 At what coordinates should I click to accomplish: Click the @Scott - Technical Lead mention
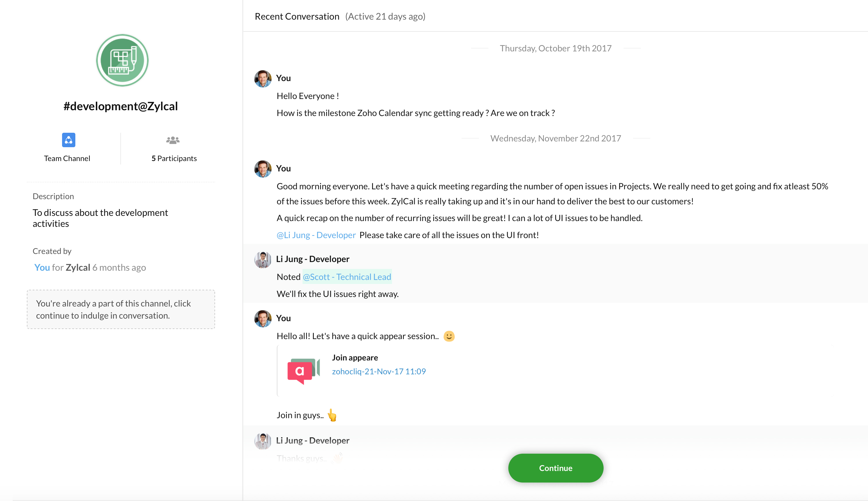click(x=347, y=277)
